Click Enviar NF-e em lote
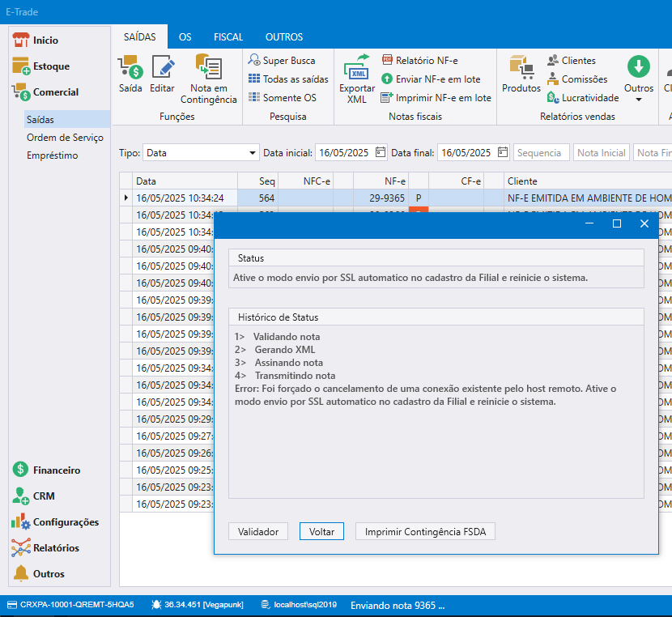 [x=431, y=79]
